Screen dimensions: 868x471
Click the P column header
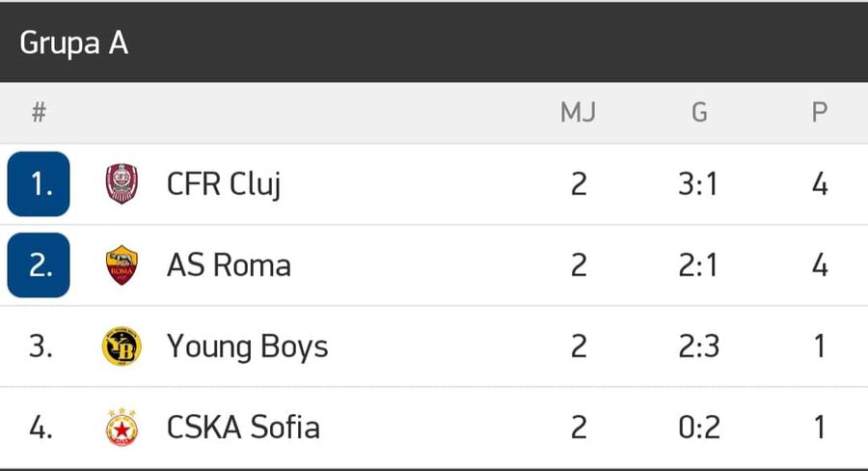(x=820, y=113)
